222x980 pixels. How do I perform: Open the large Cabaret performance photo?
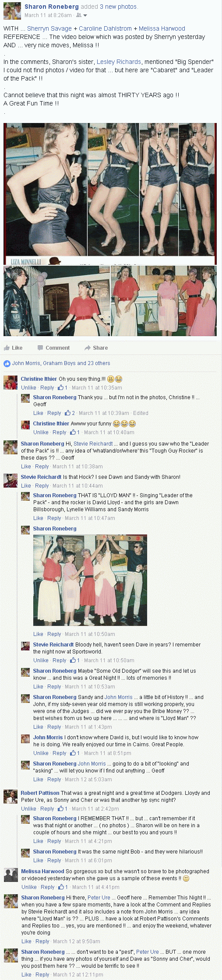tap(110, 193)
